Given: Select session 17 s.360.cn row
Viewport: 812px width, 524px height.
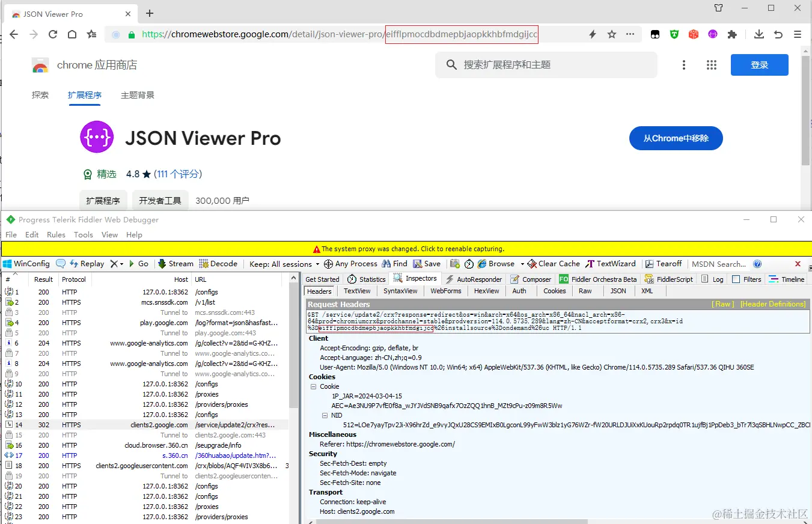Looking at the screenshot, I should 146,455.
